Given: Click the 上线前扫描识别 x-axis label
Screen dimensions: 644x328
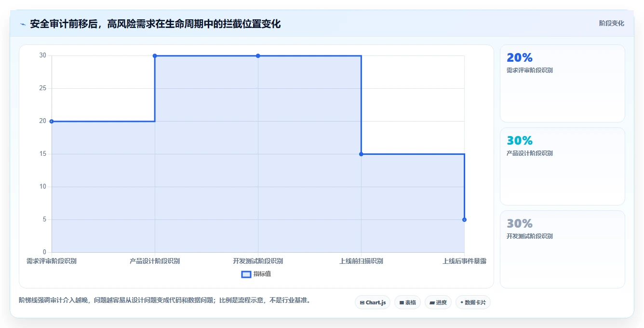Looking at the screenshot, I should point(361,261).
